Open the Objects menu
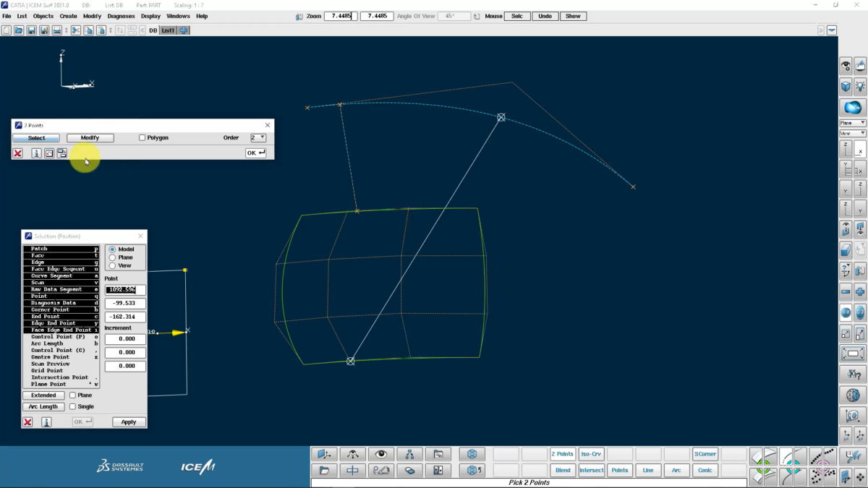Image resolution: width=868 pixels, height=488 pixels. click(43, 16)
